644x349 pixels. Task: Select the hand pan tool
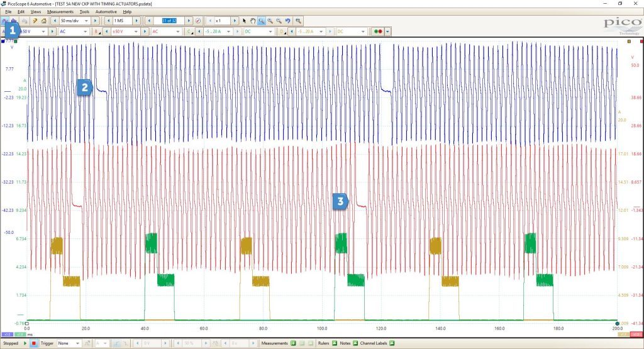pos(253,21)
